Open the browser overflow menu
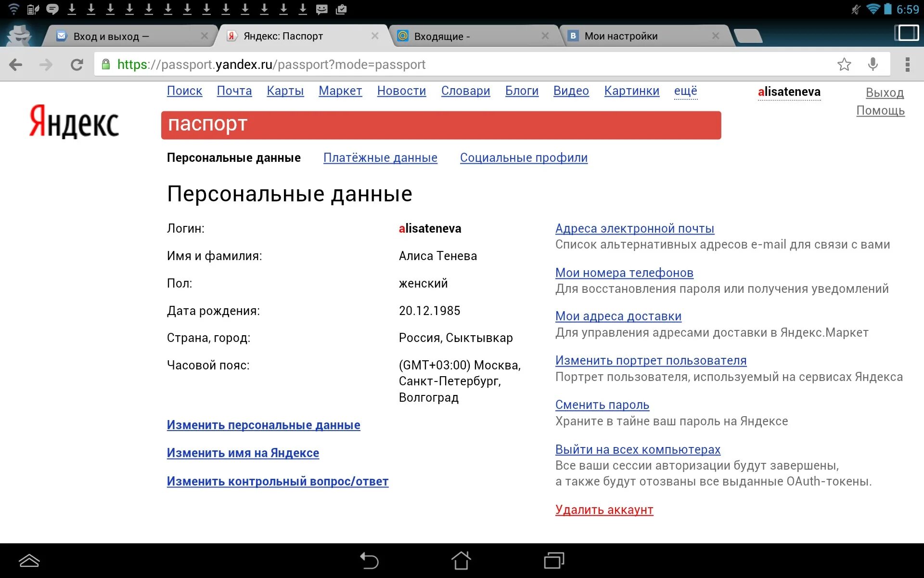This screenshot has height=578, width=924. (908, 64)
